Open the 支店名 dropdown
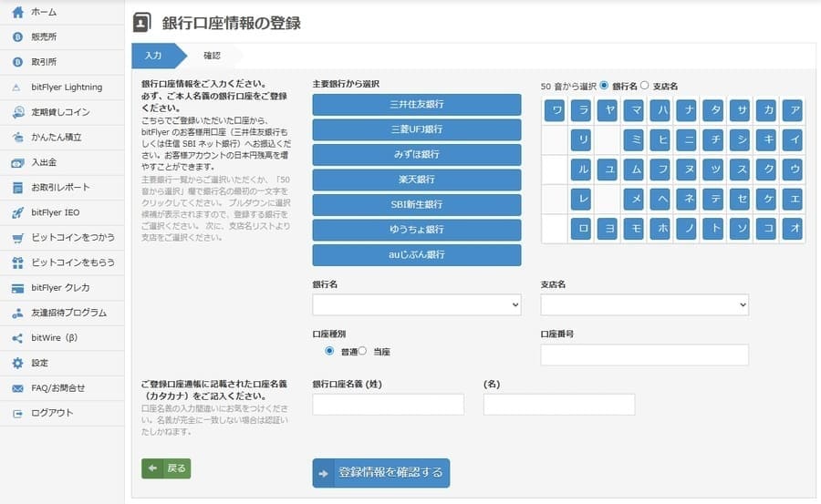The image size is (821, 504). 645,304
